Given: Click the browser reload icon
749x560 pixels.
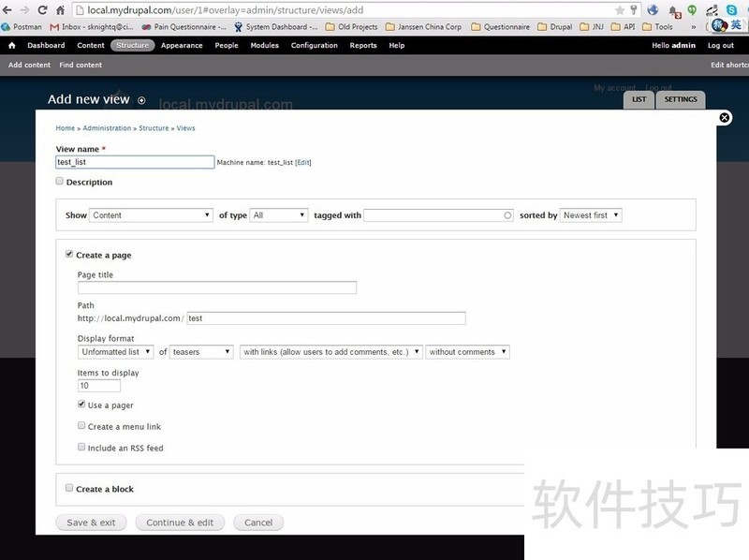Looking at the screenshot, I should click(x=42, y=9).
